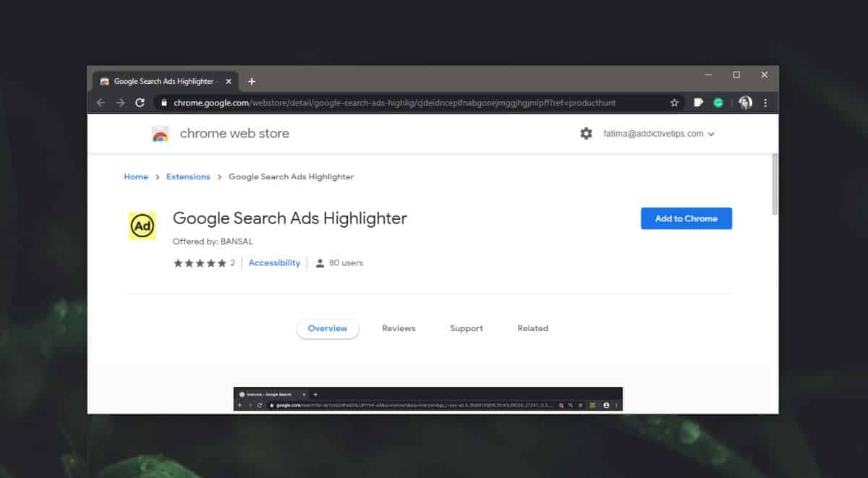This screenshot has height=478, width=868.
Task: Click the white tag extension icon
Action: click(x=698, y=103)
